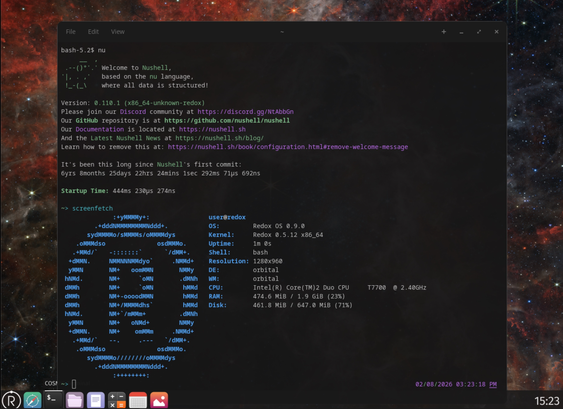Open the File menu
563x409 pixels.
pos(71,32)
